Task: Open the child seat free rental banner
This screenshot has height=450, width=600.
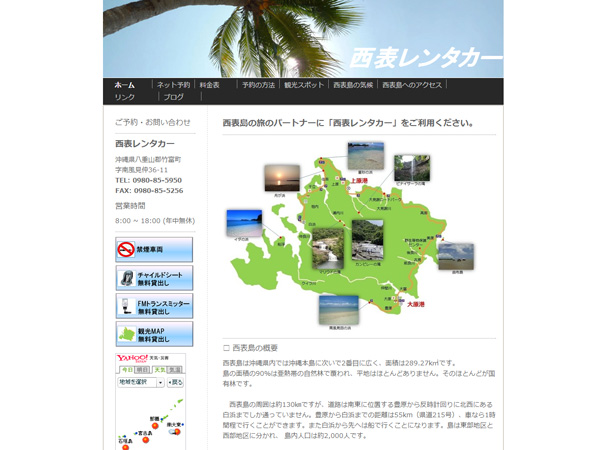Action: [x=154, y=278]
